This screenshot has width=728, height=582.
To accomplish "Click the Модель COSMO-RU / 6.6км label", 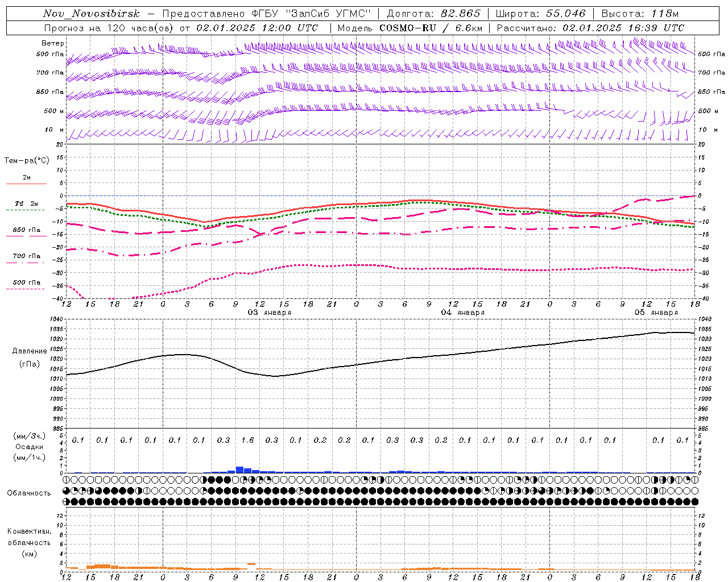I will pos(410,28).
